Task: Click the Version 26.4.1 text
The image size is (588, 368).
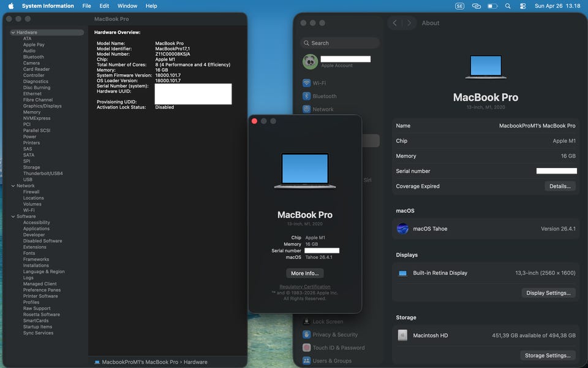Action: click(558, 229)
